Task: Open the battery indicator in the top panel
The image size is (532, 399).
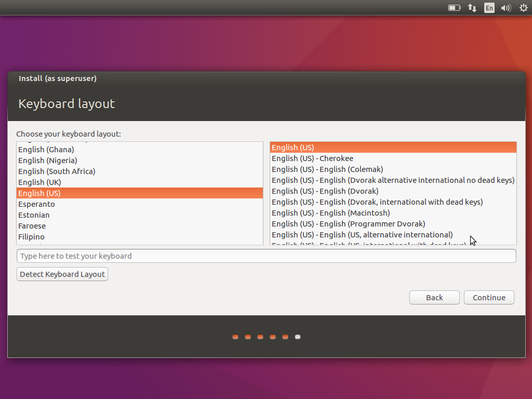Action: (x=454, y=7)
